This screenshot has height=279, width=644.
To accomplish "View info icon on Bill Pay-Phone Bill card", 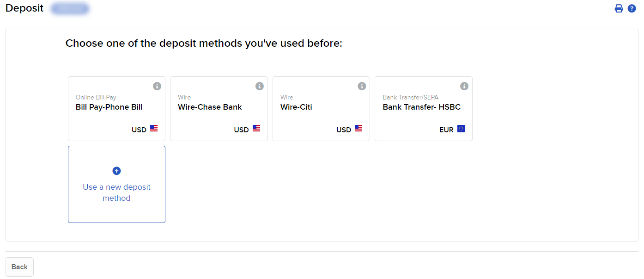I will [x=157, y=86].
